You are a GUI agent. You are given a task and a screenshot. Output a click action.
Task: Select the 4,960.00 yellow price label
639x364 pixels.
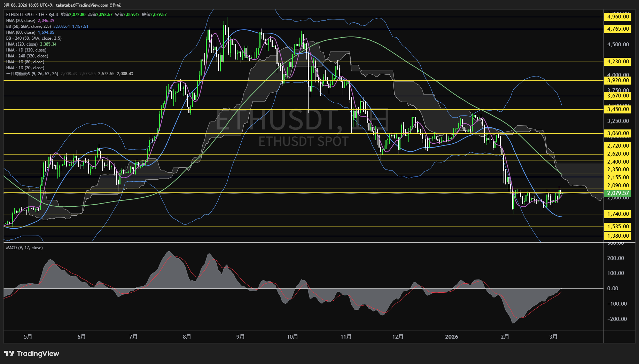tap(618, 17)
